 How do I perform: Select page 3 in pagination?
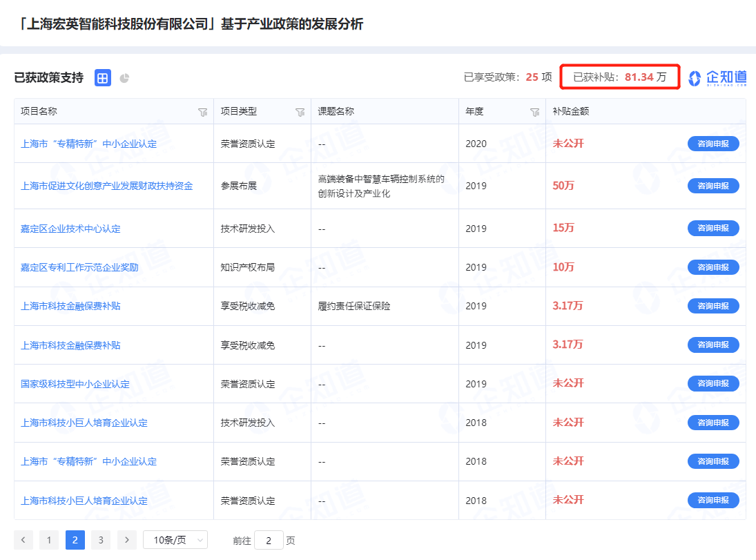click(101, 540)
